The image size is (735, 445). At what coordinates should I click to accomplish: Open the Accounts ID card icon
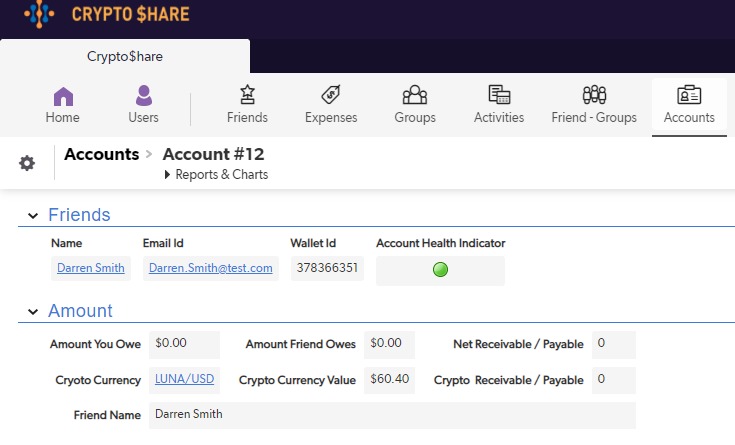[x=689, y=95]
